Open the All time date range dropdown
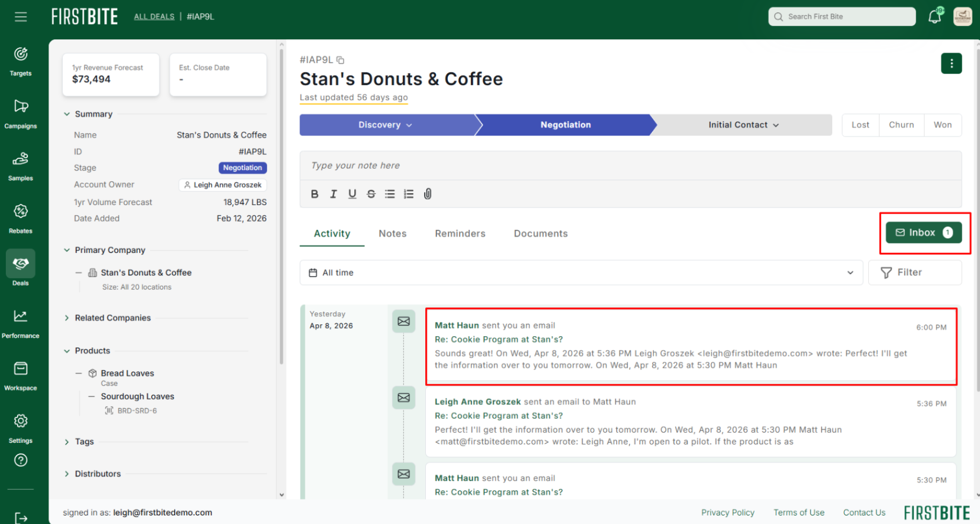The image size is (980, 524). [581, 273]
